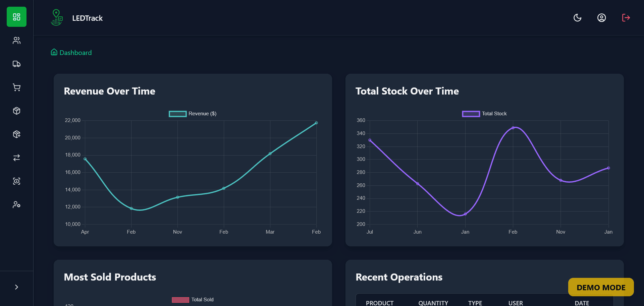644x306 pixels.
Task: Open the user profile icon in header
Action: coord(601,18)
